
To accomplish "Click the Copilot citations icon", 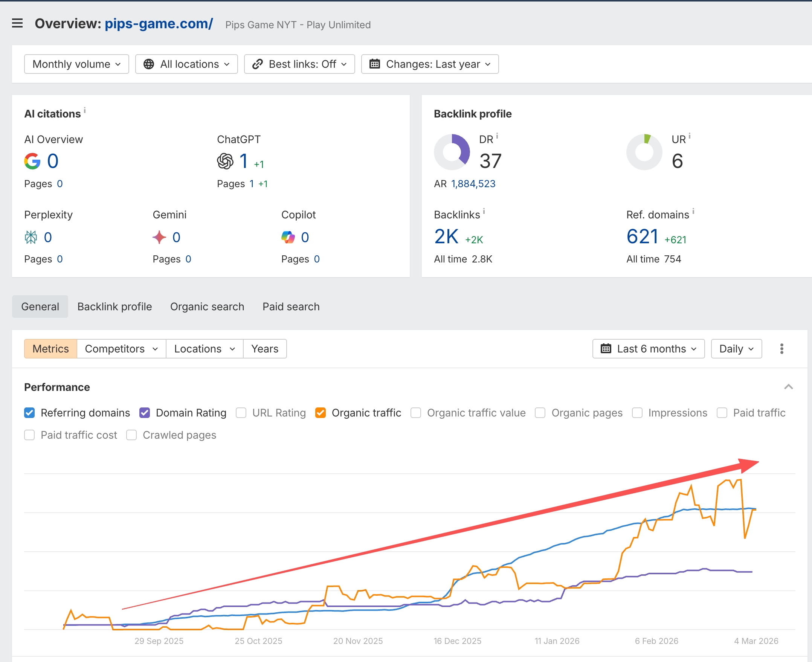I will click(288, 237).
